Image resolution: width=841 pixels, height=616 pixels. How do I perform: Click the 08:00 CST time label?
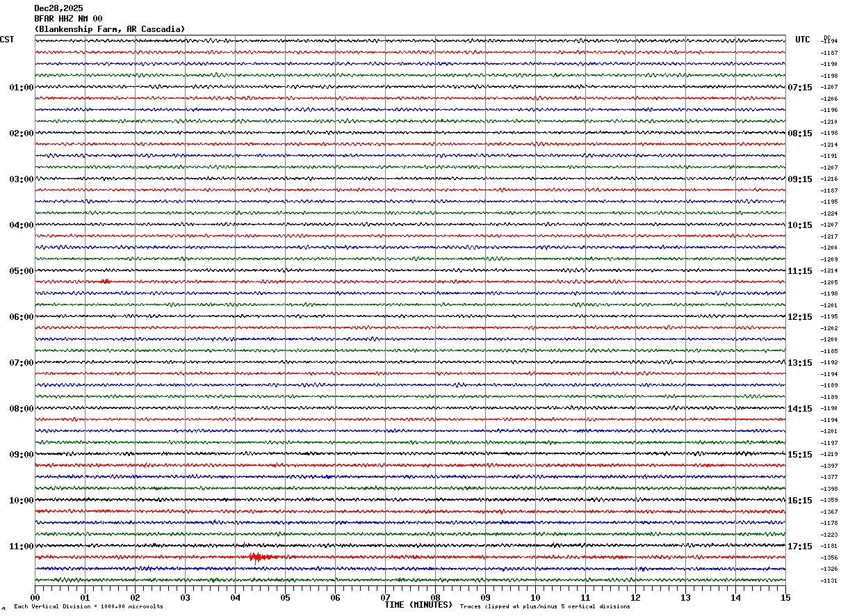click(x=22, y=409)
